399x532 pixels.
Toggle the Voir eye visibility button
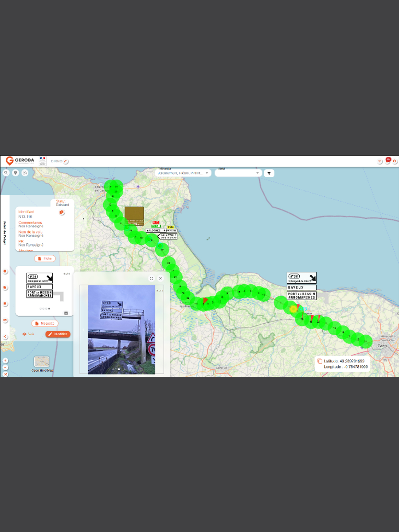pos(28,334)
